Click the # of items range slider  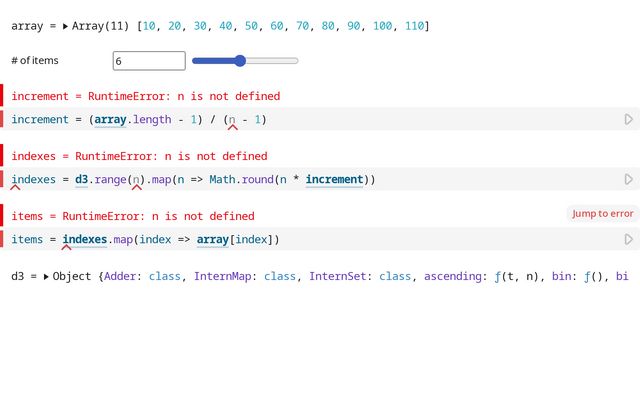coord(245,61)
